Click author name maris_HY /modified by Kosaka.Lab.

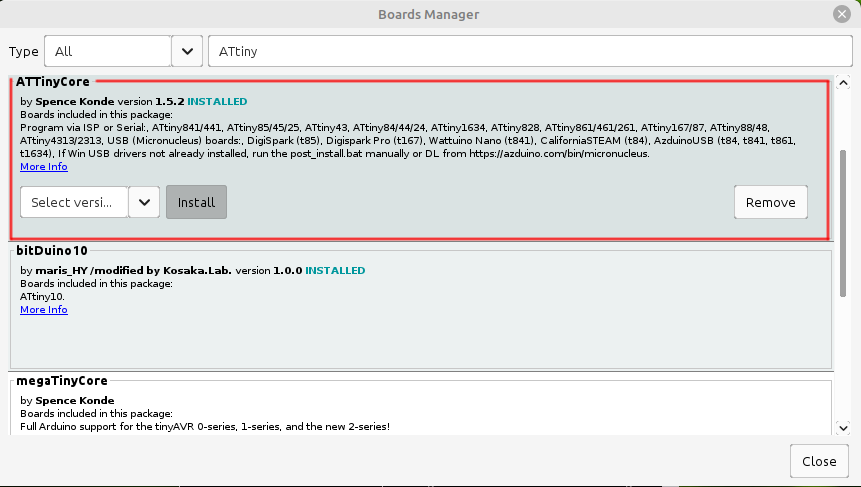133,271
